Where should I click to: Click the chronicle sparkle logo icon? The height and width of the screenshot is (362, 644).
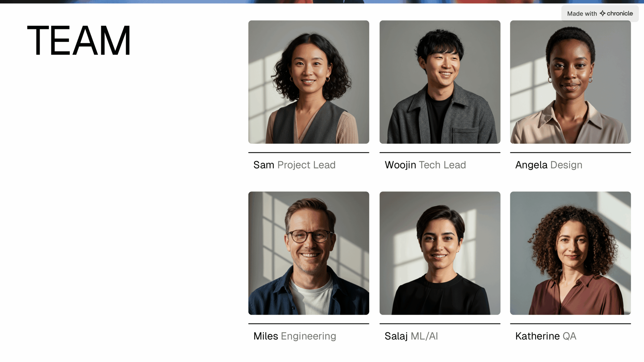click(x=602, y=13)
